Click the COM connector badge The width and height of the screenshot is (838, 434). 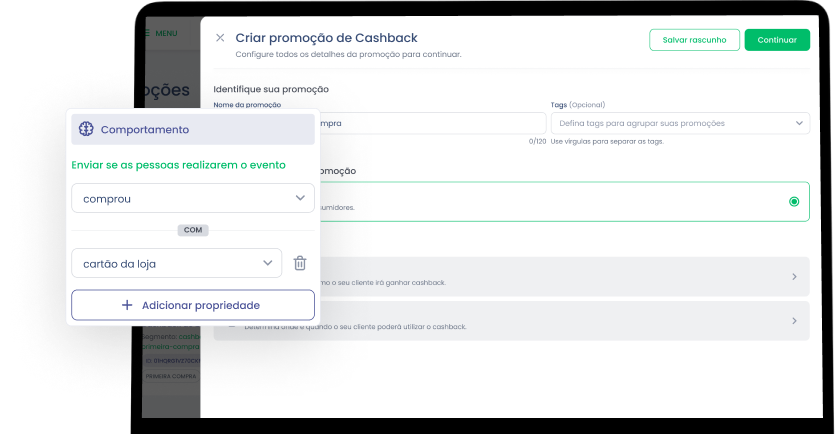coord(193,230)
